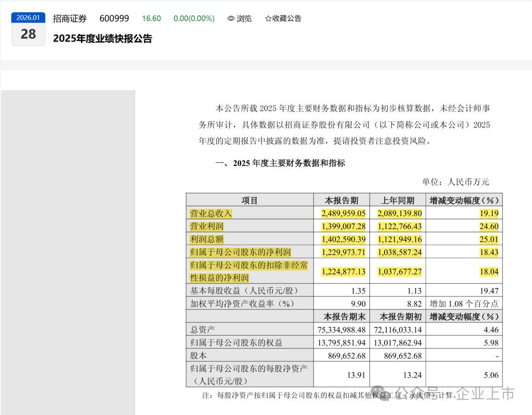
Task: Click the title 2025年度业绩快报公告
Action: 102,38
